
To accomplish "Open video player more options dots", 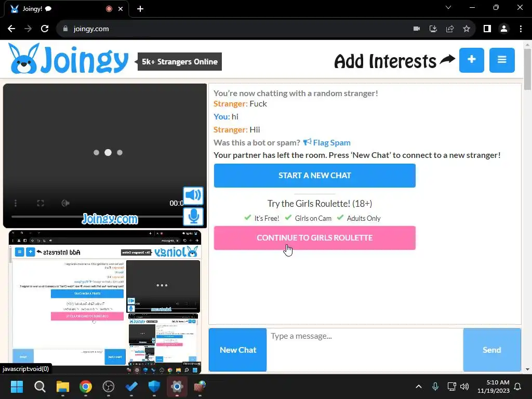I will click(16, 203).
